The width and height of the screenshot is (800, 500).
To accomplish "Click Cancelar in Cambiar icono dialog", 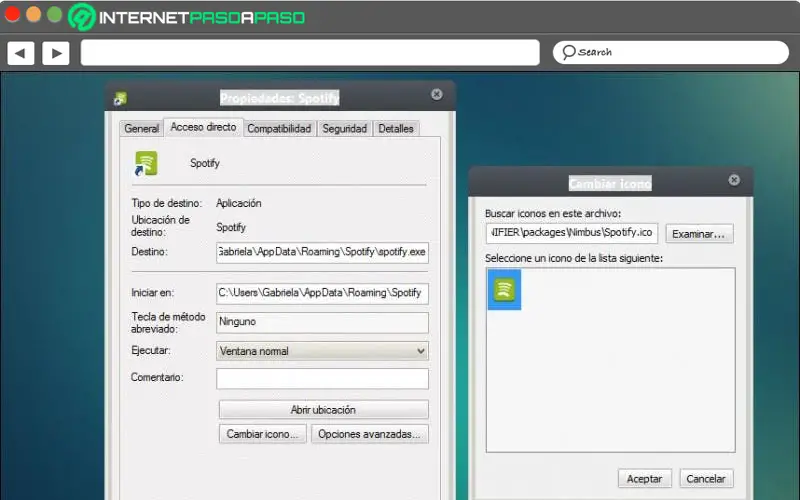I will pos(706,479).
